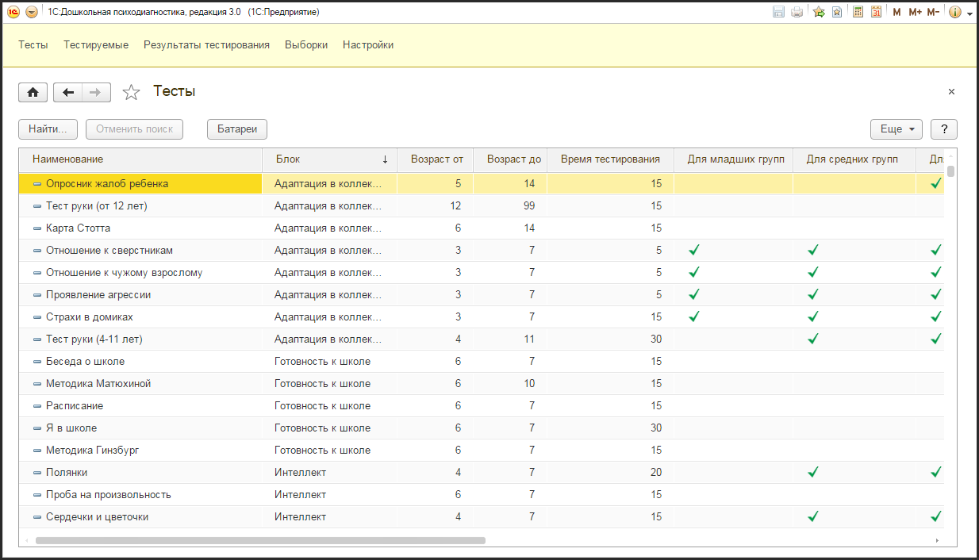Go back using the left arrow

pyautogui.click(x=68, y=93)
